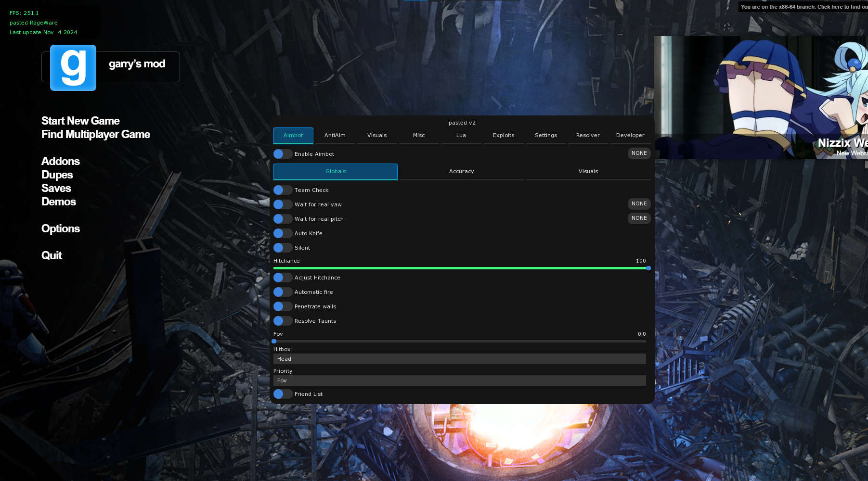Switch to the Aimbot tab

tap(293, 136)
